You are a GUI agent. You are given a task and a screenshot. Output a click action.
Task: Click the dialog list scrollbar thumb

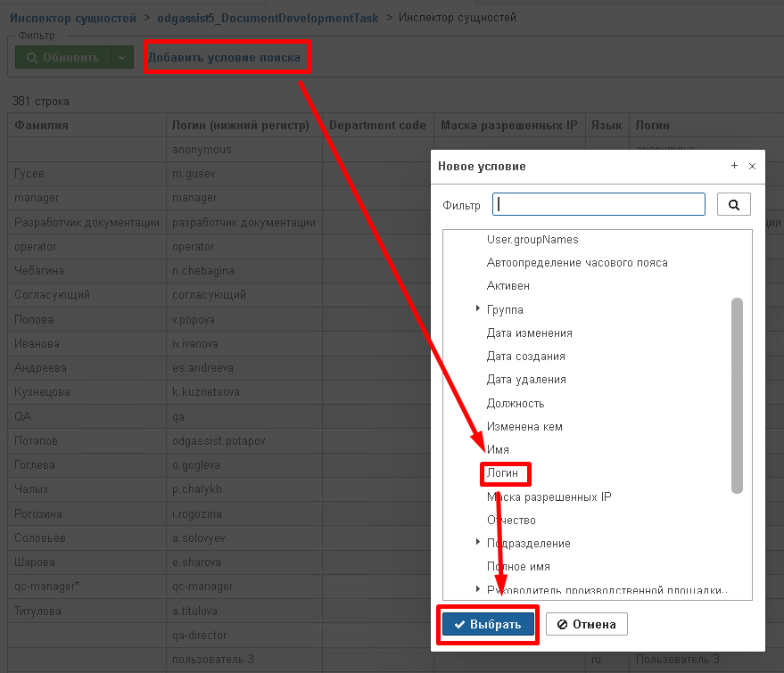pyautogui.click(x=737, y=395)
